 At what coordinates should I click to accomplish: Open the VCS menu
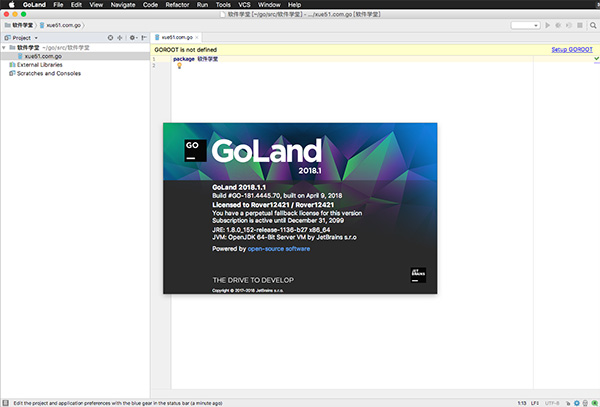pyautogui.click(x=244, y=5)
